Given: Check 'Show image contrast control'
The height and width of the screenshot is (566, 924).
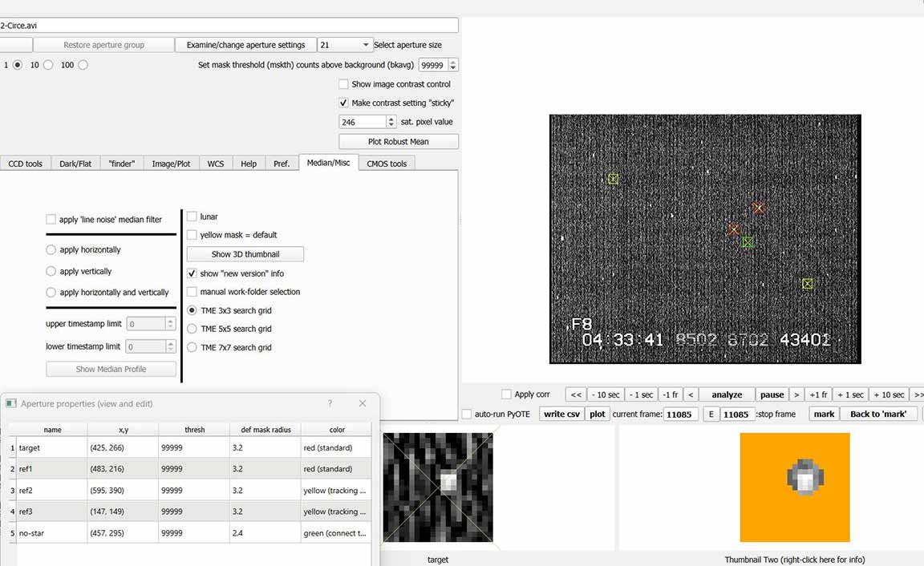Looking at the screenshot, I should coord(343,84).
